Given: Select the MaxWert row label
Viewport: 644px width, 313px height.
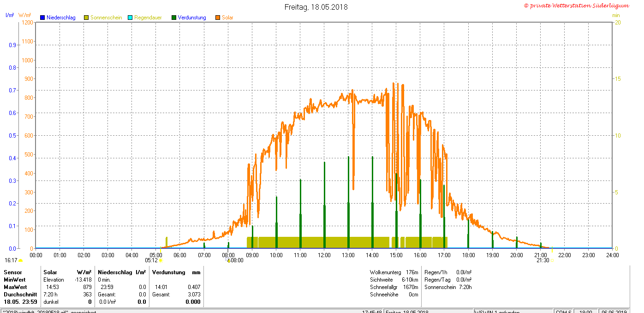Looking at the screenshot, I should (x=16, y=287).
